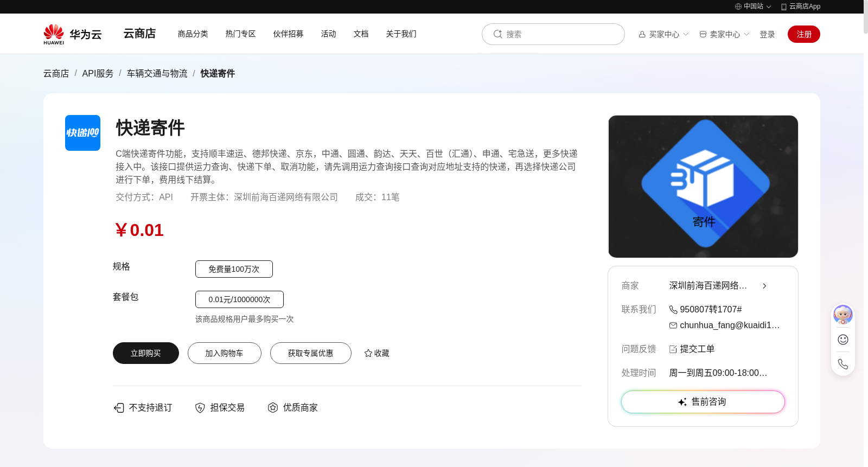The width and height of the screenshot is (868, 467).
Task: Click the 快递100 product logo
Action: coord(82,133)
